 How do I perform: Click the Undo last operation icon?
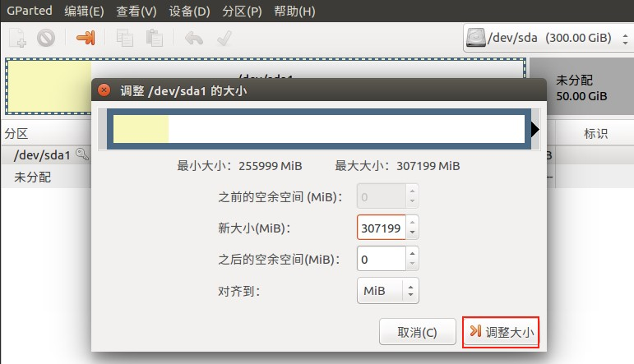tap(194, 39)
